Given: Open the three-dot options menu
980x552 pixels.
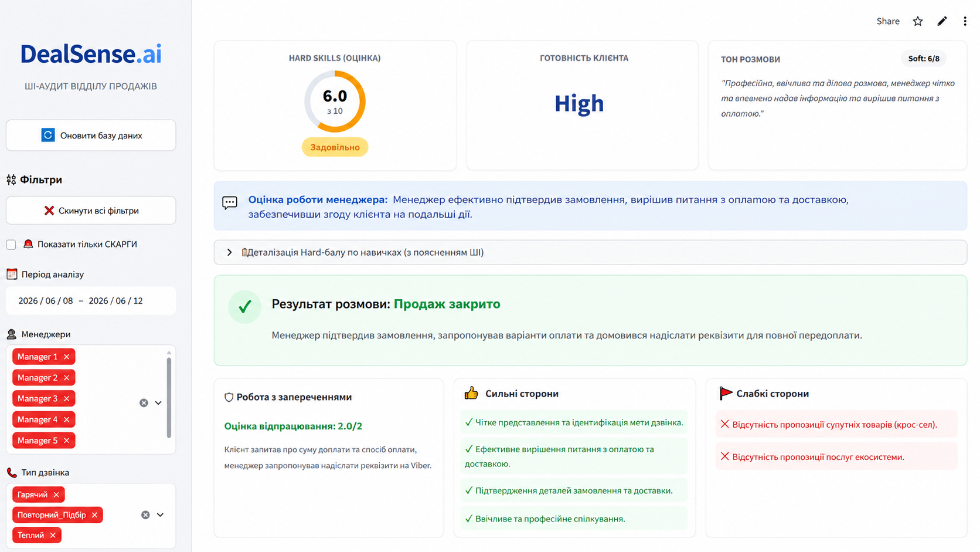Looking at the screenshot, I should pyautogui.click(x=965, y=22).
